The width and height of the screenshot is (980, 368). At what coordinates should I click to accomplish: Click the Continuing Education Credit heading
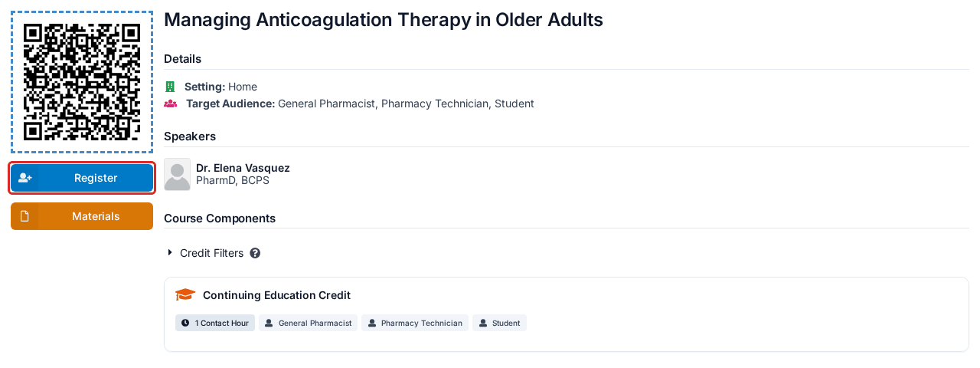tap(276, 295)
